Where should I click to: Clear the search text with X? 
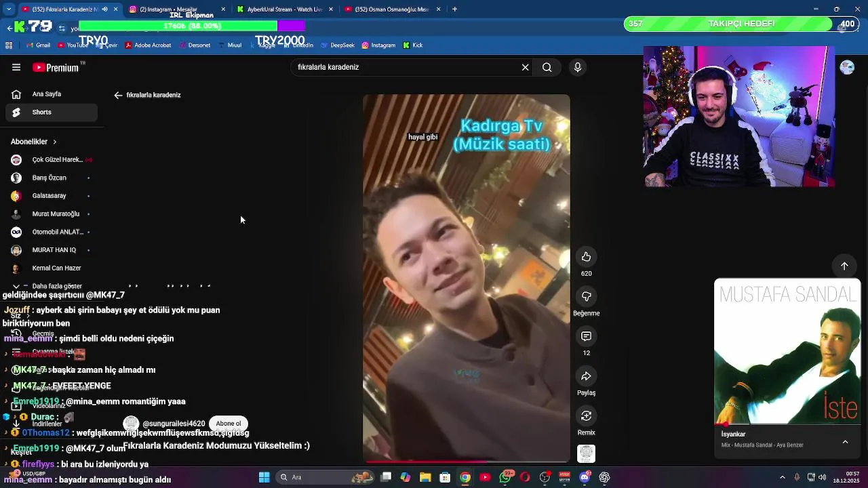(x=525, y=67)
